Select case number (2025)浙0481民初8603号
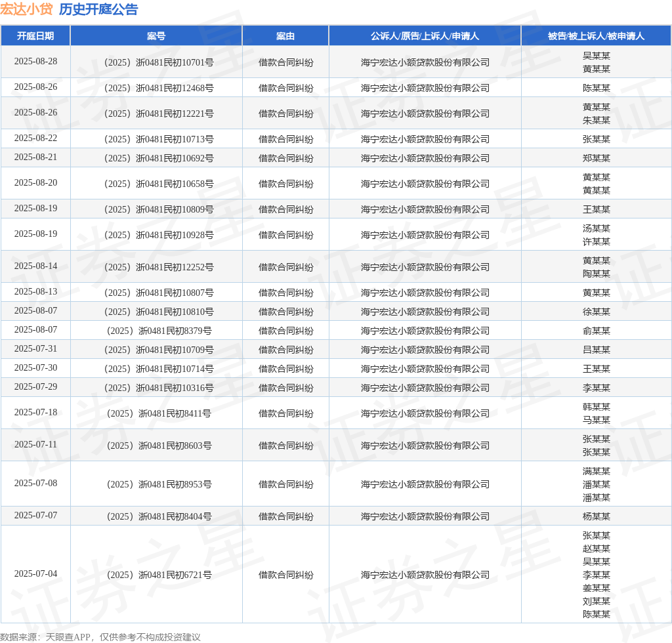 point(159,446)
